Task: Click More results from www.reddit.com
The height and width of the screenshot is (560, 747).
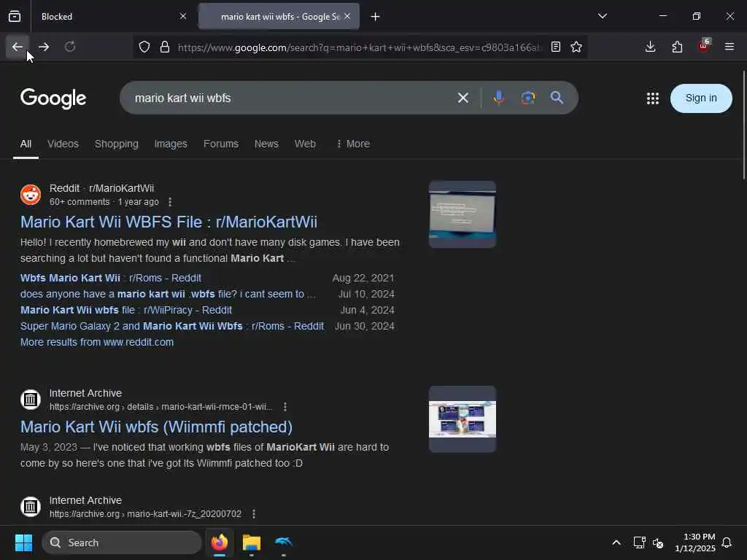Action: click(97, 343)
